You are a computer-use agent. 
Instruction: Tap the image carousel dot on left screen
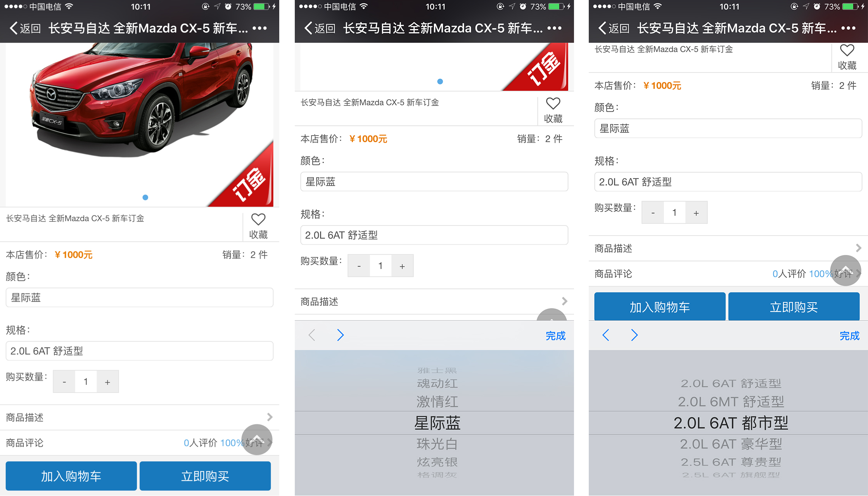[145, 198]
